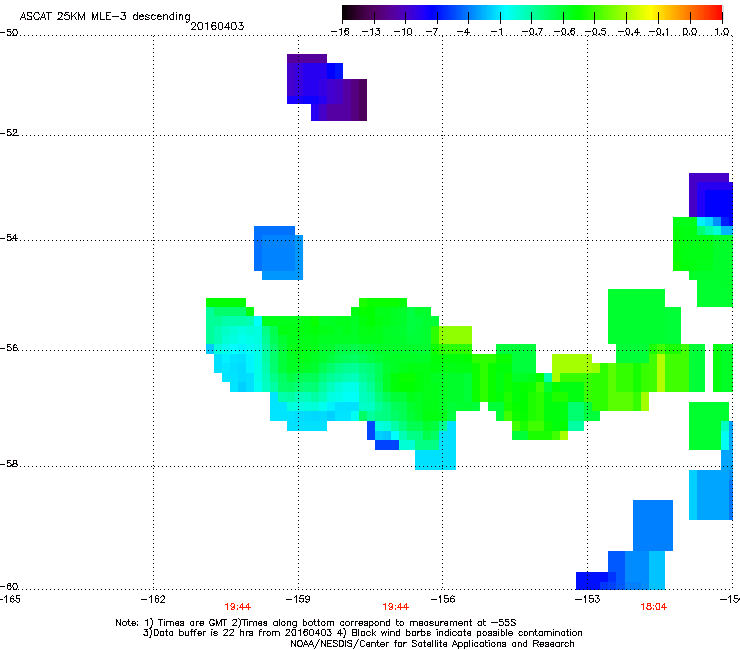The height and width of the screenshot is (650, 740).
Task: Select the -10 colorbar label
Action: coord(403,32)
